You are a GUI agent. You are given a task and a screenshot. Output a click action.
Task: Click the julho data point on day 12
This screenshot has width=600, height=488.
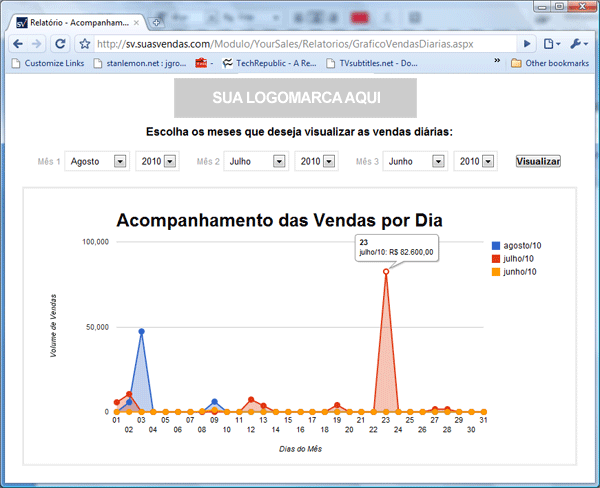[x=251, y=400]
